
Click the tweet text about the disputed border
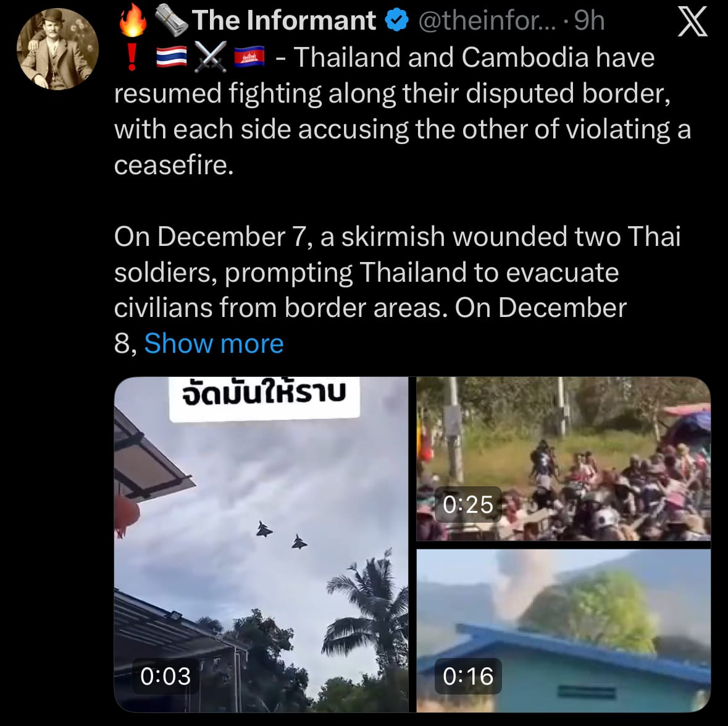403,111
